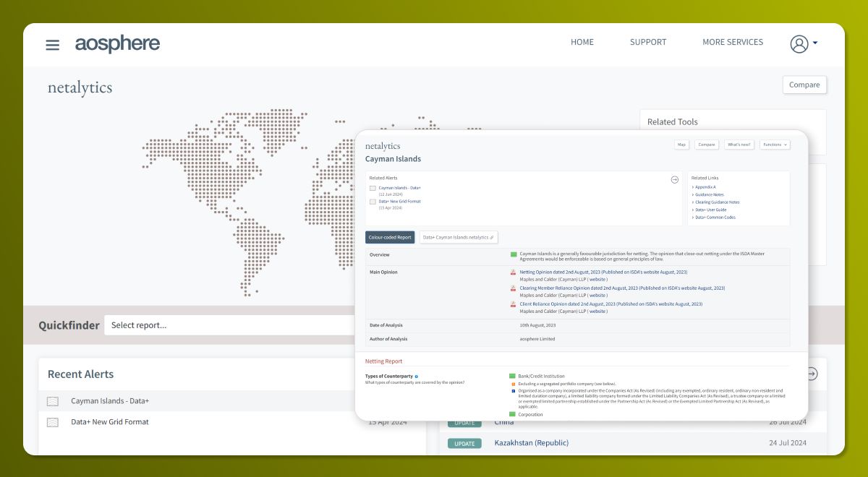Open the Kazakhstan (Republic) update link

tap(532, 442)
